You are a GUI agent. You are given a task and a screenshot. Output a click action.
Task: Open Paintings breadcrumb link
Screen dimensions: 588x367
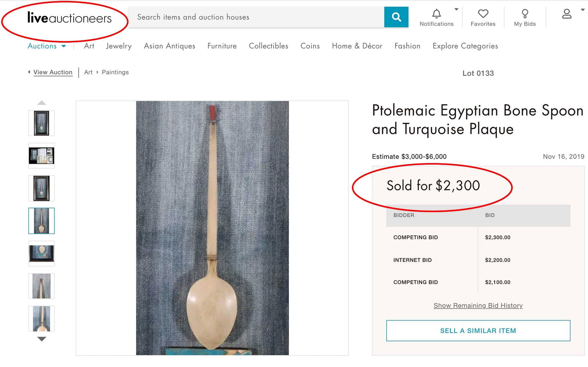[x=115, y=72]
